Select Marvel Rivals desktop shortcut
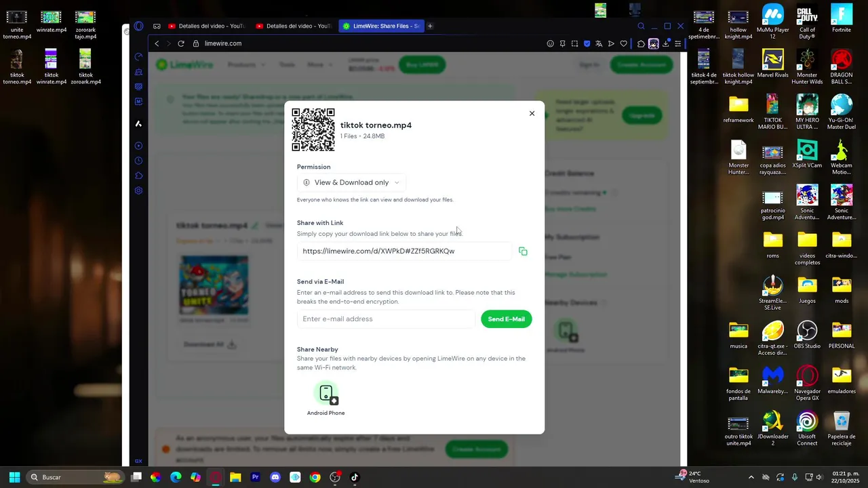The width and height of the screenshot is (868, 488). pyautogui.click(x=772, y=64)
